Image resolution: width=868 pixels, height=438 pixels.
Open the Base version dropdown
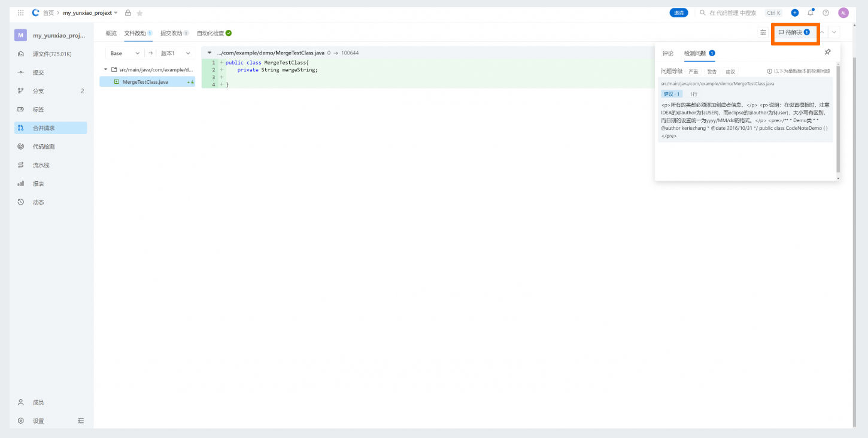[x=125, y=53]
